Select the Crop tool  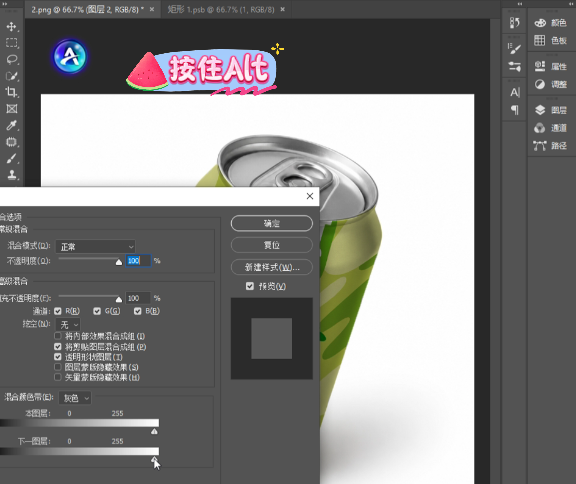(11, 92)
